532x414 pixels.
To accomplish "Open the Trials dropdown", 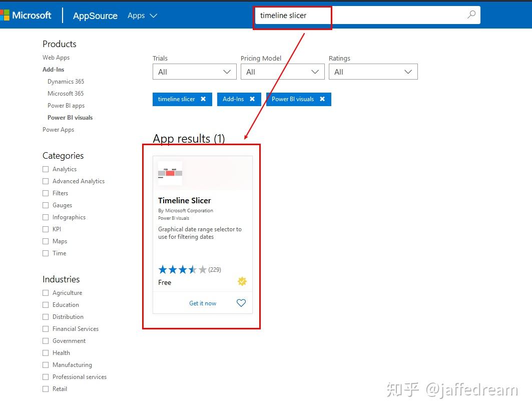I will coord(194,71).
